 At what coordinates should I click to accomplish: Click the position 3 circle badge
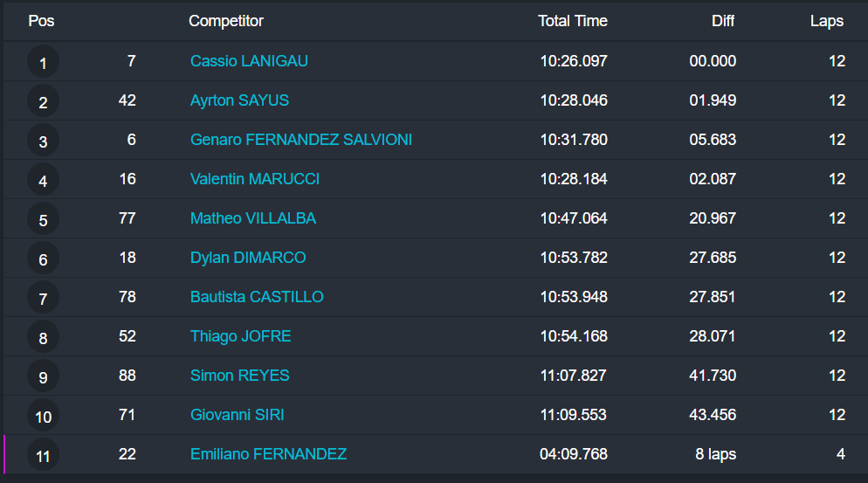(43, 141)
